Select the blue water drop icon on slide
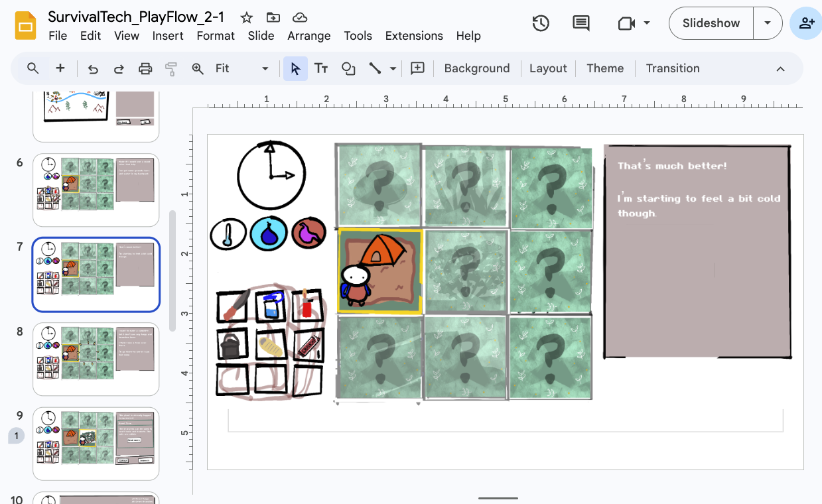The image size is (822, 504). pos(269,233)
